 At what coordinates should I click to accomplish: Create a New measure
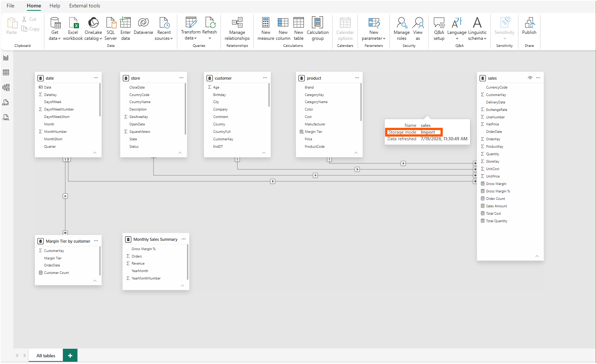pos(266,29)
